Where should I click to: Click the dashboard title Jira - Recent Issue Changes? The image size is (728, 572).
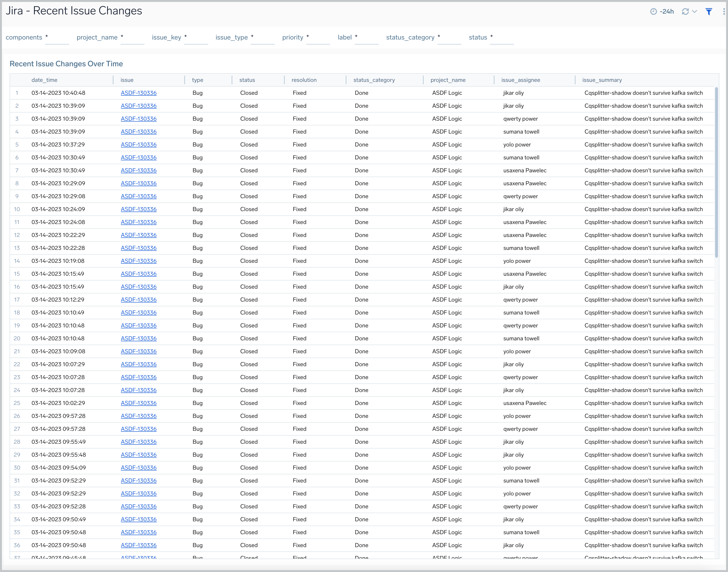point(74,11)
